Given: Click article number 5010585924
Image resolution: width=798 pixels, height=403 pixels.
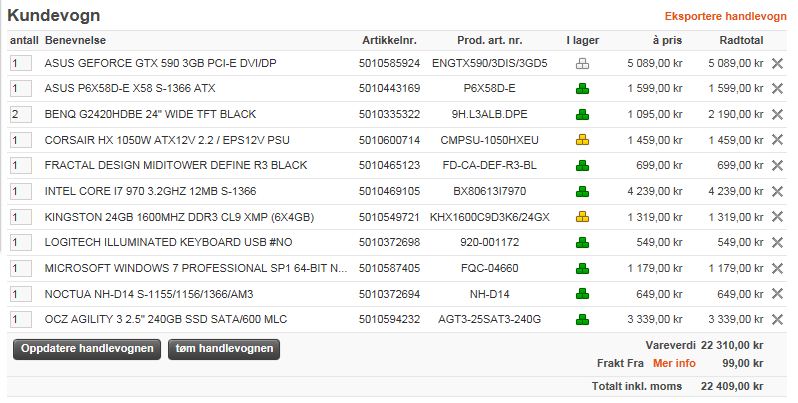Looking at the screenshot, I should click(x=389, y=63).
